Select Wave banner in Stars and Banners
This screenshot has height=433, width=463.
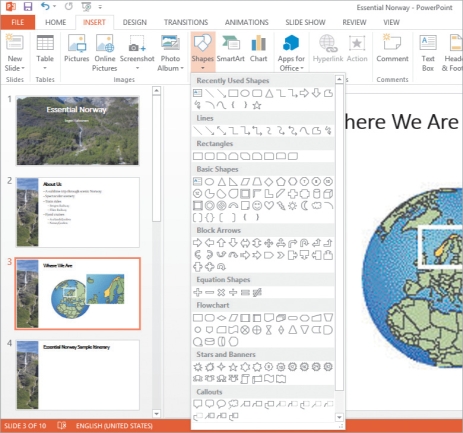(x=269, y=379)
